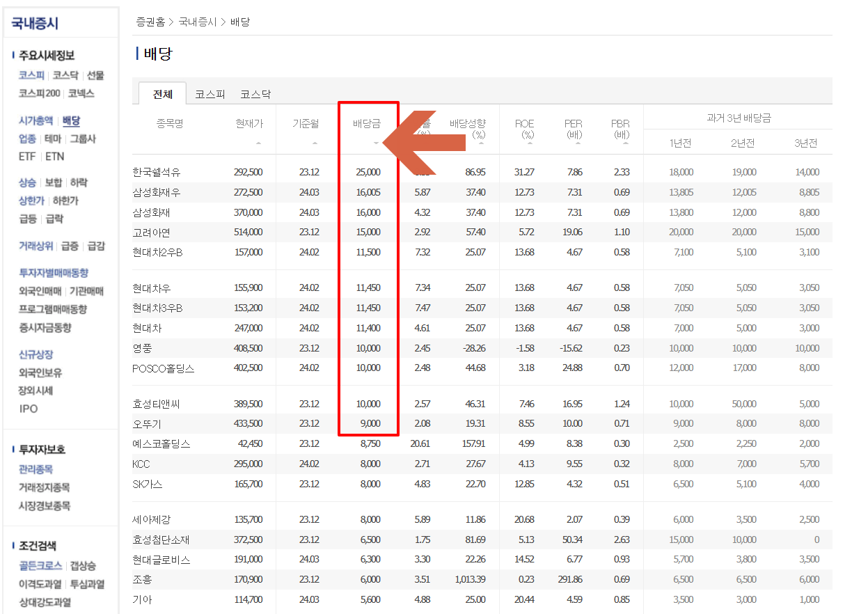
Task: Open 프로그램매매동향 sidebar link
Action: [53, 309]
